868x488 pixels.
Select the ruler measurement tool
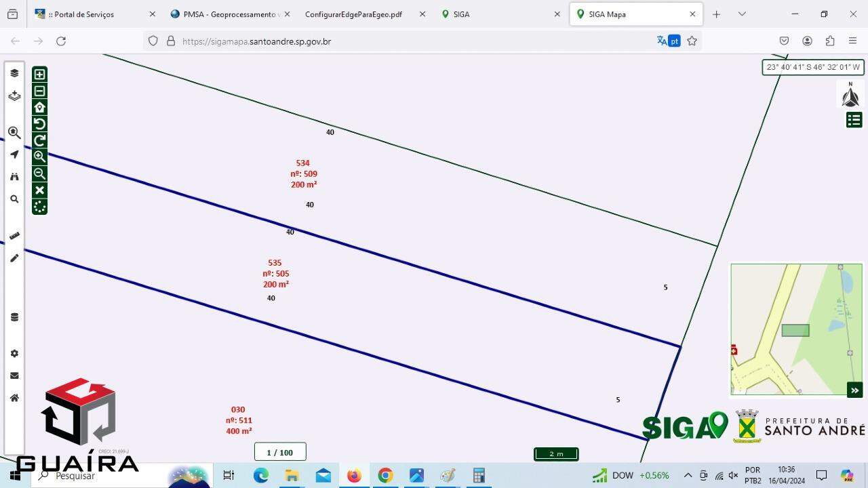(14, 236)
